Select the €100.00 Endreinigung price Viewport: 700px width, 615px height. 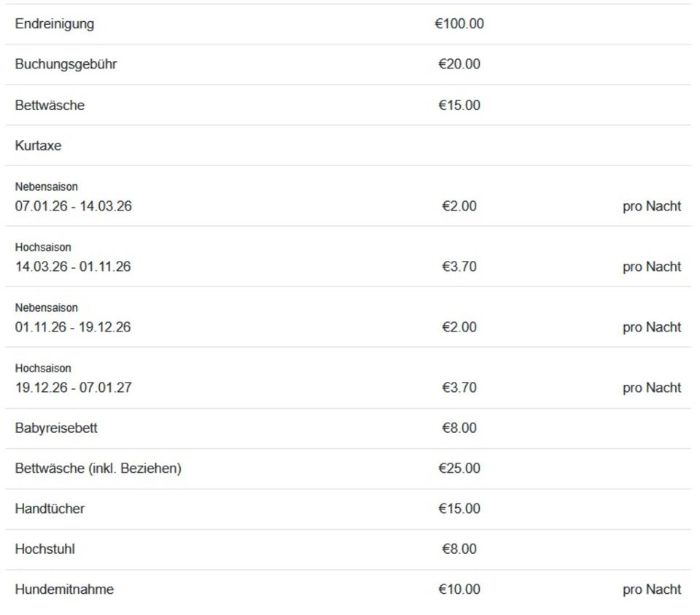point(459,24)
